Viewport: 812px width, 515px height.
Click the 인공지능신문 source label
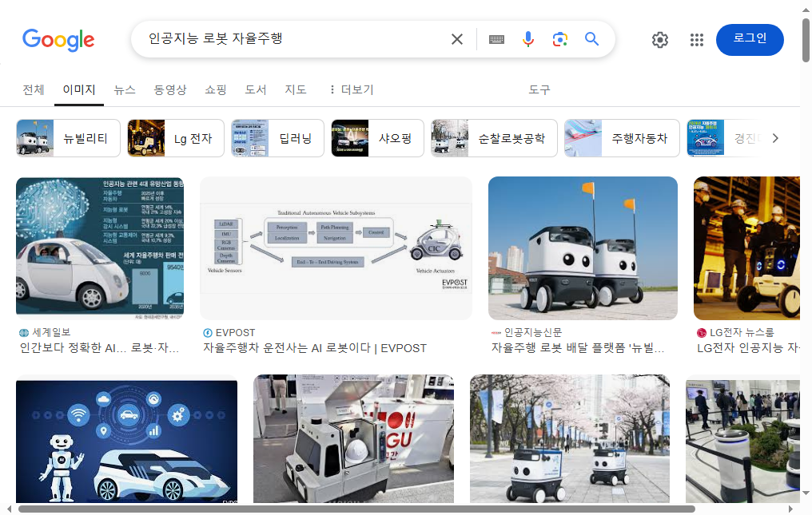click(533, 332)
